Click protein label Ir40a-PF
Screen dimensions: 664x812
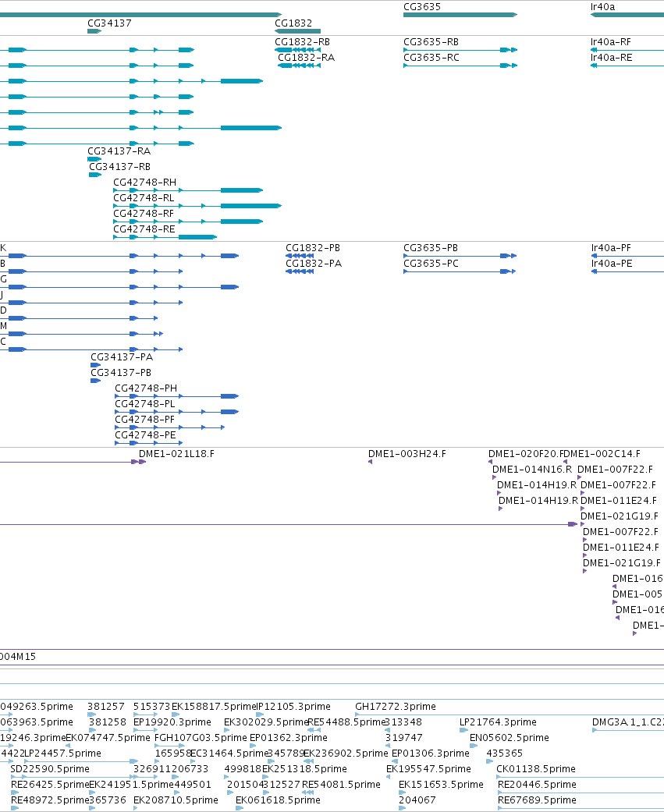point(611,248)
